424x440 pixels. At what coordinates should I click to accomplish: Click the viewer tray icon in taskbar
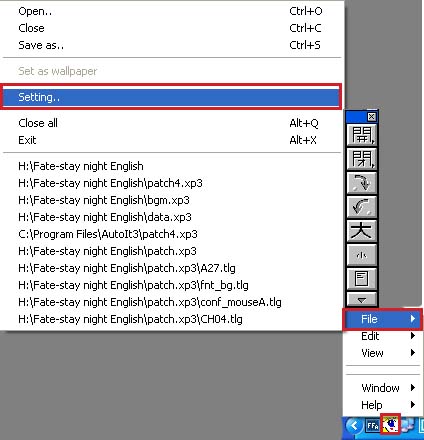[x=390, y=424]
